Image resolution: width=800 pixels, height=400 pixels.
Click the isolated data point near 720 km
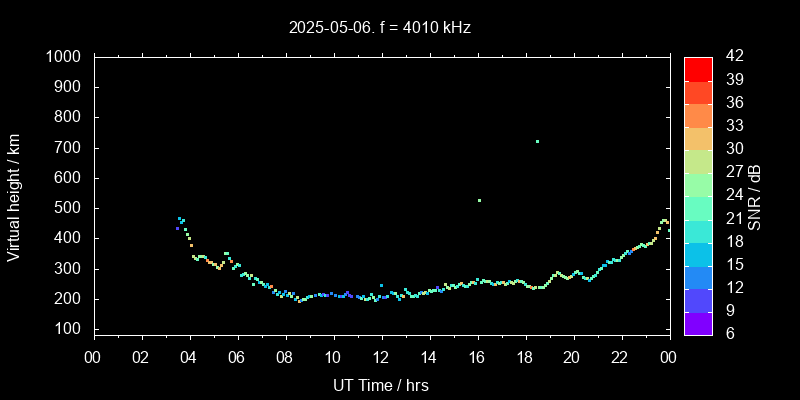(x=537, y=141)
